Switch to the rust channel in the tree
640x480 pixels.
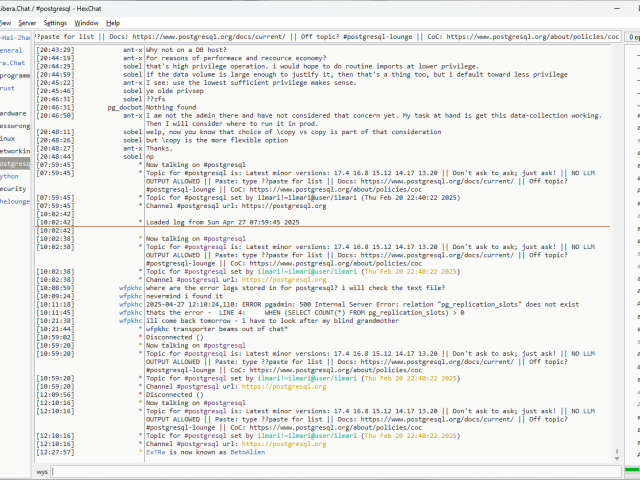8,88
